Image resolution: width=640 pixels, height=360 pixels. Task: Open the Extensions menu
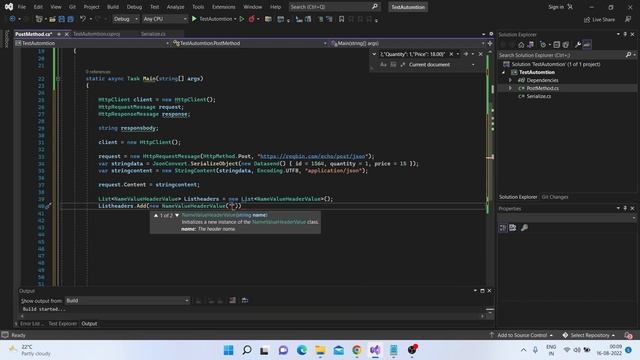224,7
